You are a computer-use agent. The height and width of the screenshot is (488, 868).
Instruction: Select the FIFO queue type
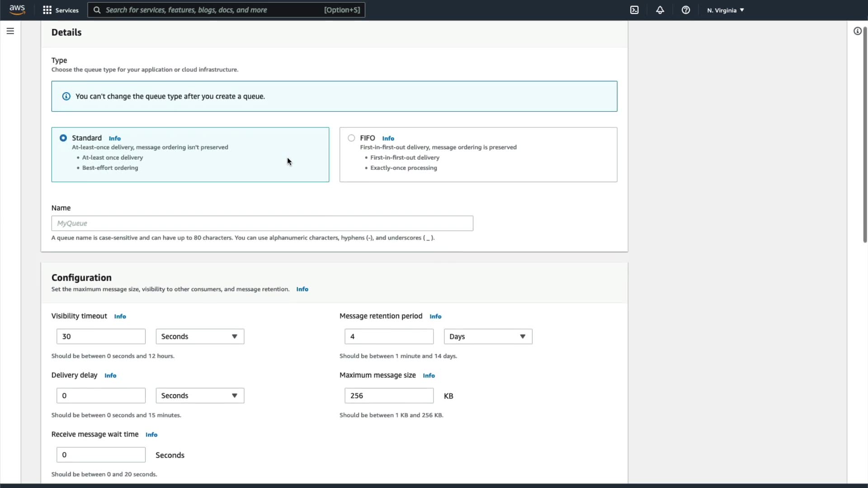tap(351, 138)
